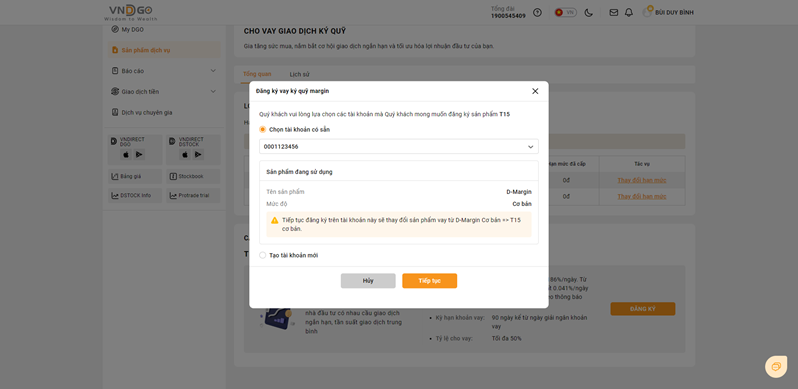Open the Stockbook shortcut tile
This screenshot has width=798, height=389.
click(193, 176)
